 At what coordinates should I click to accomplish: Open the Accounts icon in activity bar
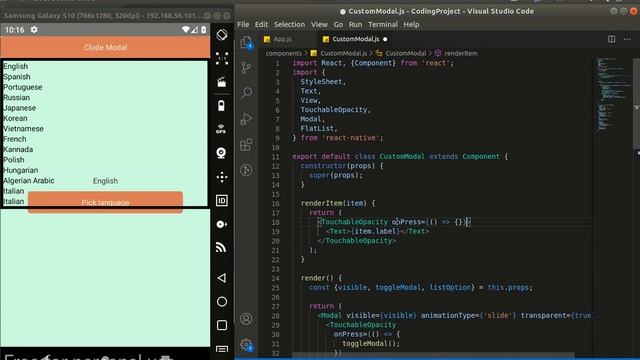246,319
